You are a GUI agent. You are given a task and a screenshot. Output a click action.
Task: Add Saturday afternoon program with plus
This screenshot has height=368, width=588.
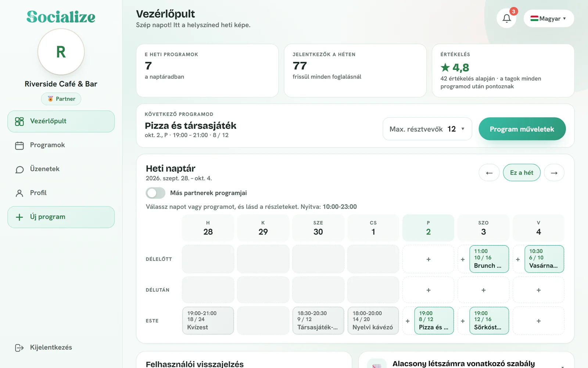click(x=484, y=290)
